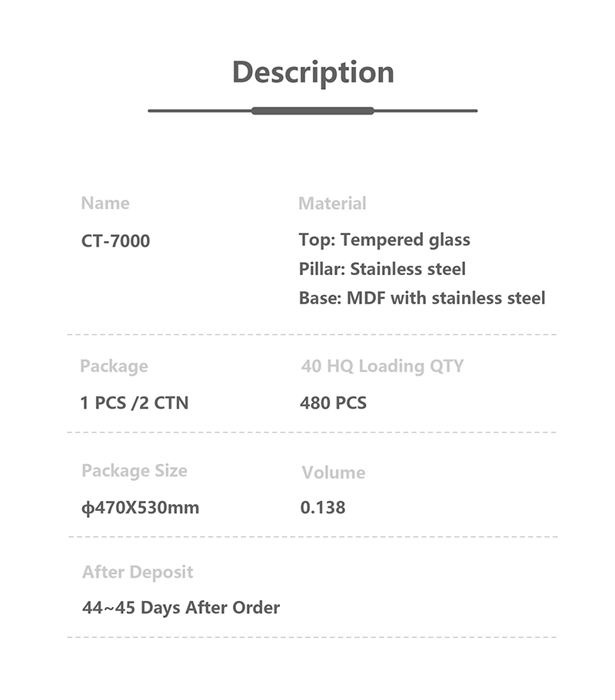This screenshot has width=615, height=700.
Task: Click the 480 PCS value
Action: 333,403
